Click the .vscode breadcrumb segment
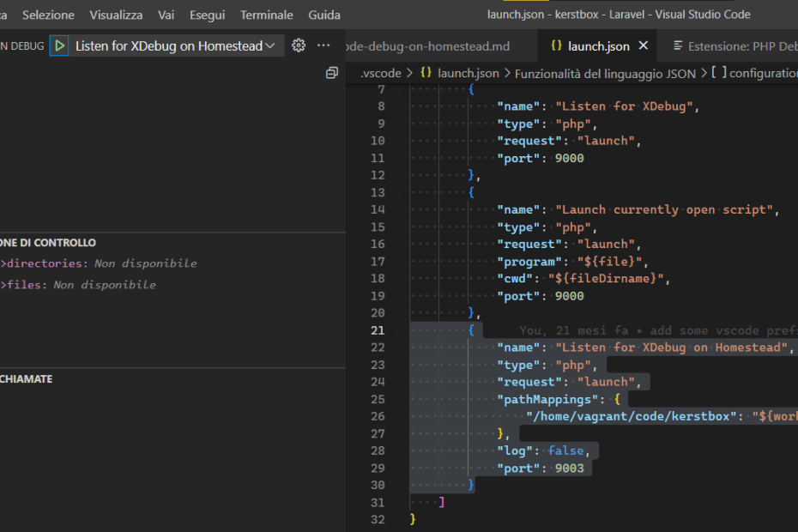Screen dimensions: 798x532 (x=381, y=73)
